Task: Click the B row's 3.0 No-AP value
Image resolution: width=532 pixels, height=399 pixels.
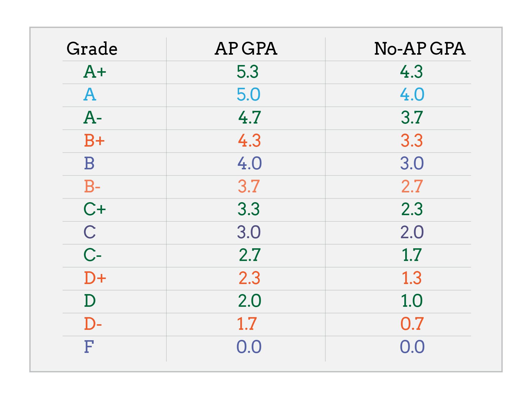Action: (x=412, y=163)
